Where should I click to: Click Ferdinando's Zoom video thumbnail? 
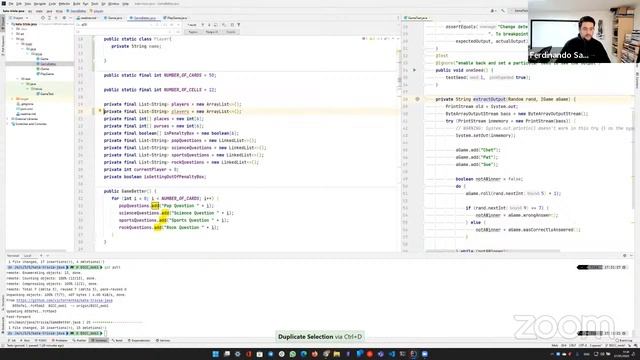point(584,31)
